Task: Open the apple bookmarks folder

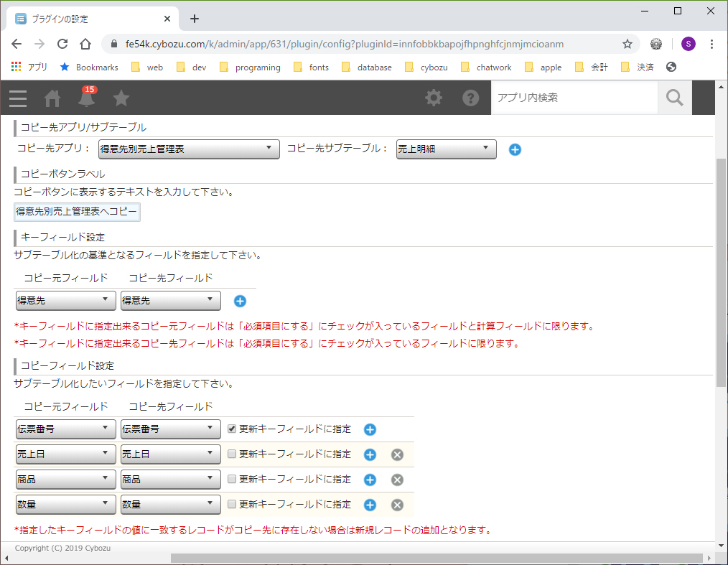Action: (543, 67)
